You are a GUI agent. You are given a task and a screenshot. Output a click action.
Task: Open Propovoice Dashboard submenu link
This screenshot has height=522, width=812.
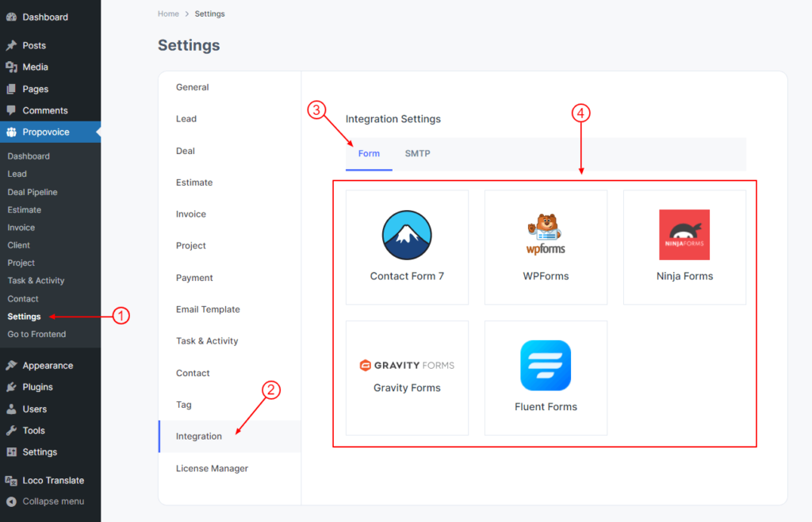coord(29,155)
